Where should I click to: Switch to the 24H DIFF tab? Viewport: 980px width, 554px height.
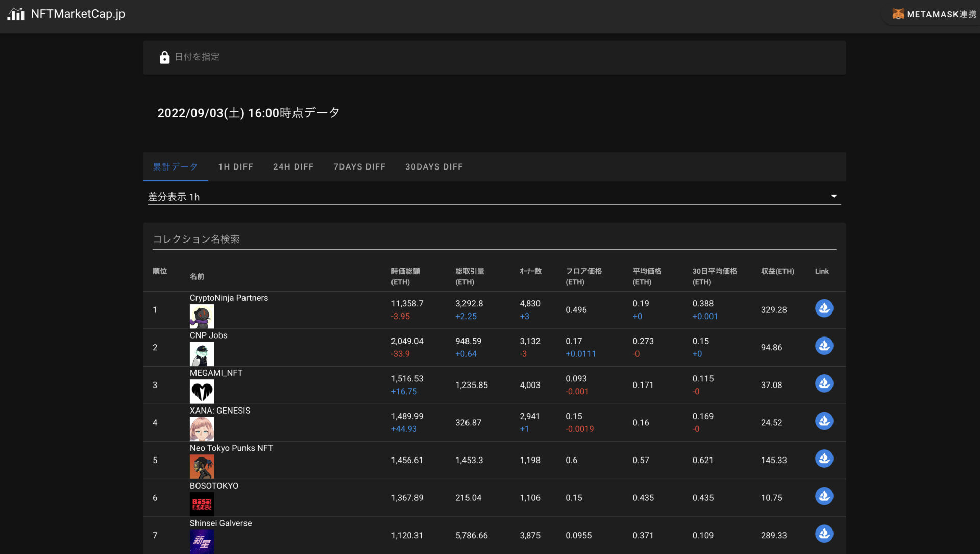pyautogui.click(x=293, y=167)
